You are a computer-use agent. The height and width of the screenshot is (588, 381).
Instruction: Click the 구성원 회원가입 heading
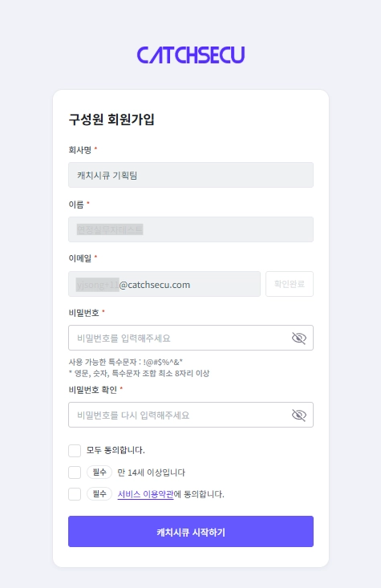point(111,120)
